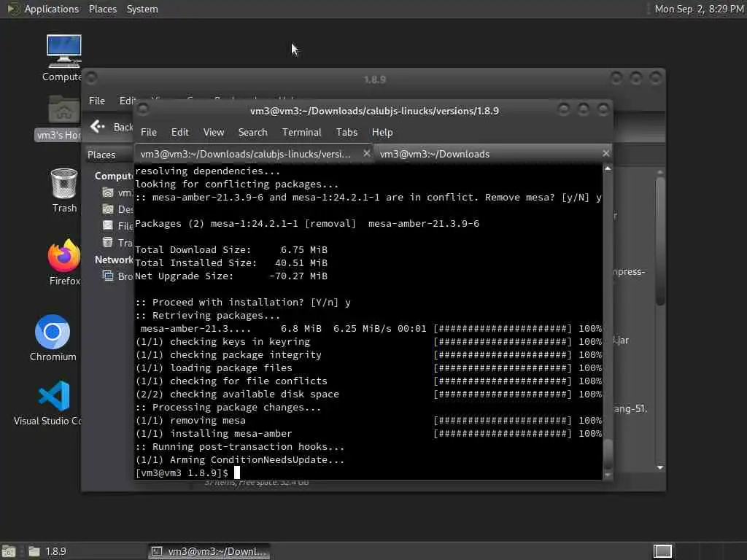Click the terminal scrollbar down arrow
Image resolution: width=747 pixels, height=560 pixels.
(x=608, y=475)
